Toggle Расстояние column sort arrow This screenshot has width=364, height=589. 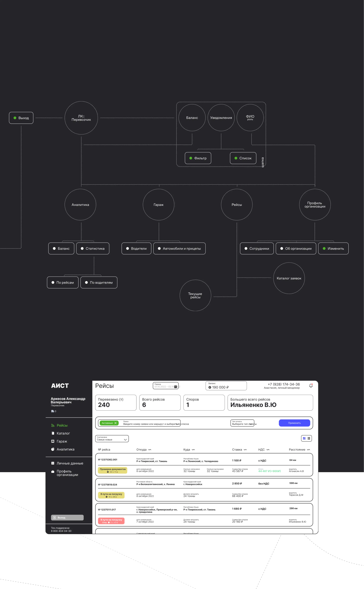308,450
